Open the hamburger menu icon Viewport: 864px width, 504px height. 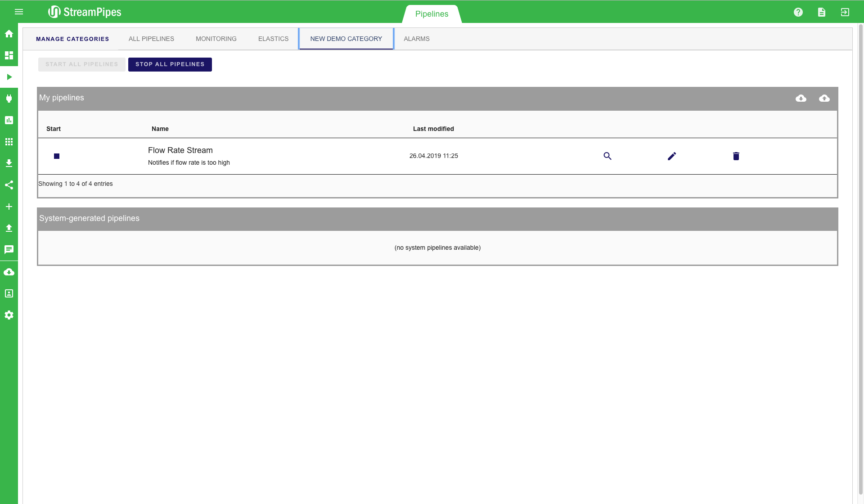pyautogui.click(x=19, y=12)
